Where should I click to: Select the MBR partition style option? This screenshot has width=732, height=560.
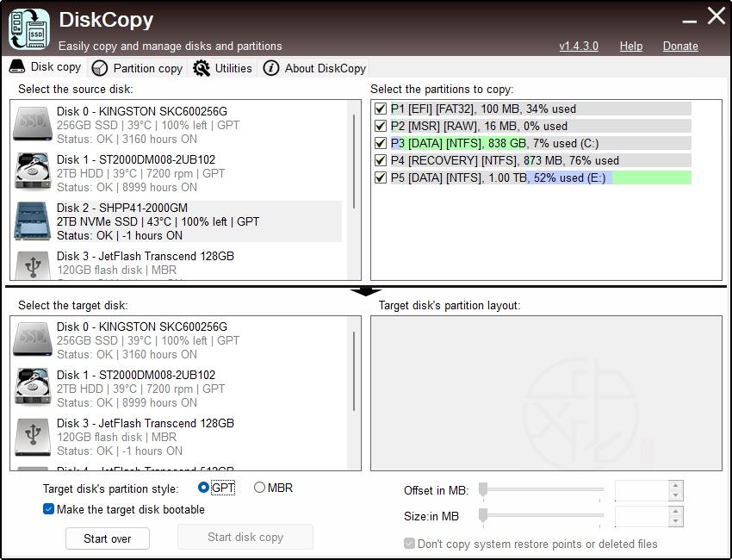(259, 488)
